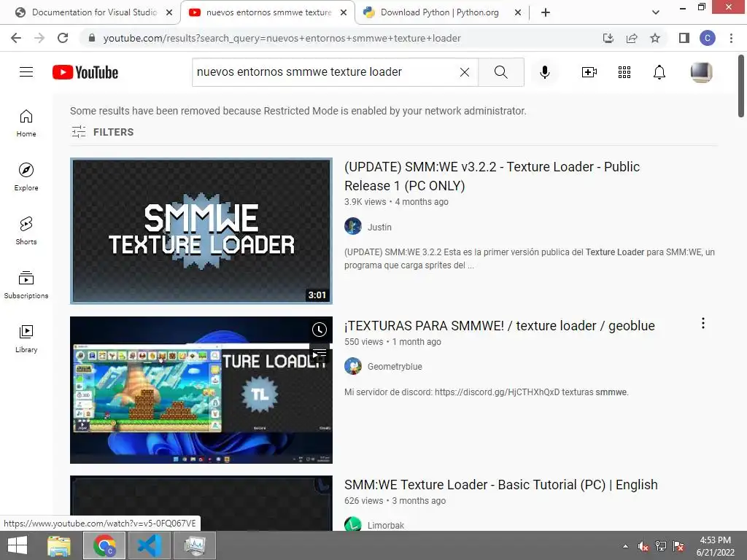Click the YouTube logo

[85, 72]
